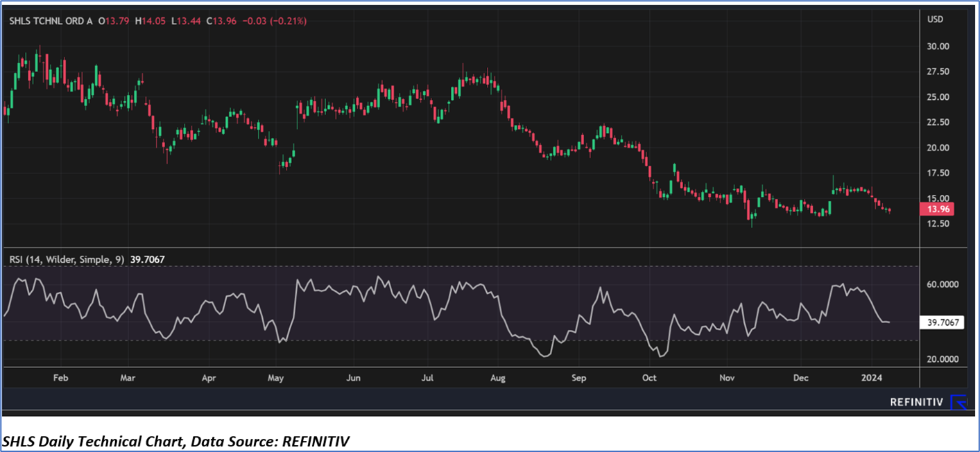Viewport: 980px width, 452px height.
Task: Select the May marker on time axis
Action: pyautogui.click(x=275, y=379)
